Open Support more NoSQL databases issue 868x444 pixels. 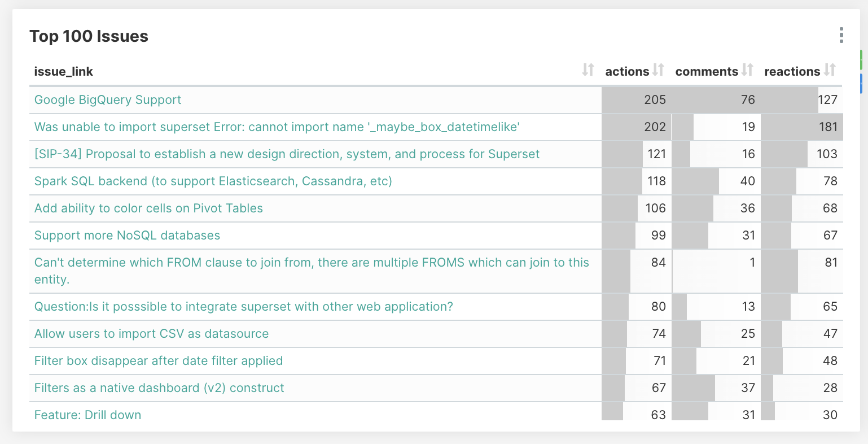point(127,236)
